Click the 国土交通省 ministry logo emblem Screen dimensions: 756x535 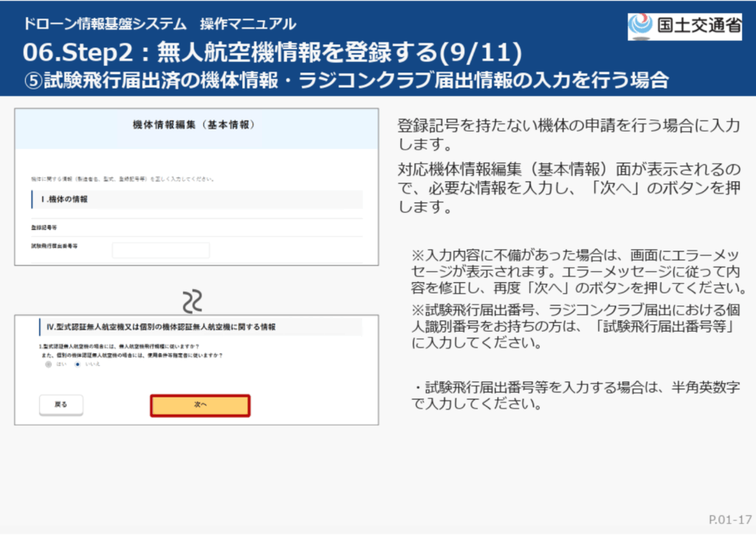click(x=641, y=26)
